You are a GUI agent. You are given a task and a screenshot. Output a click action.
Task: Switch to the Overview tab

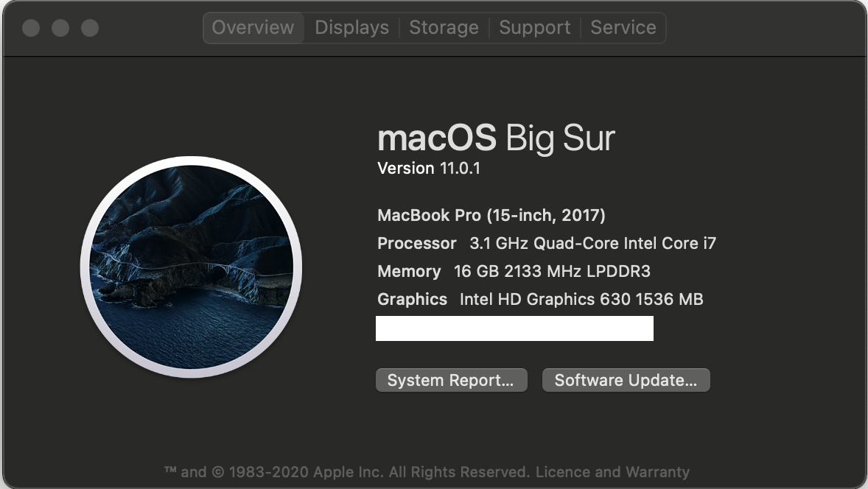[x=253, y=28]
